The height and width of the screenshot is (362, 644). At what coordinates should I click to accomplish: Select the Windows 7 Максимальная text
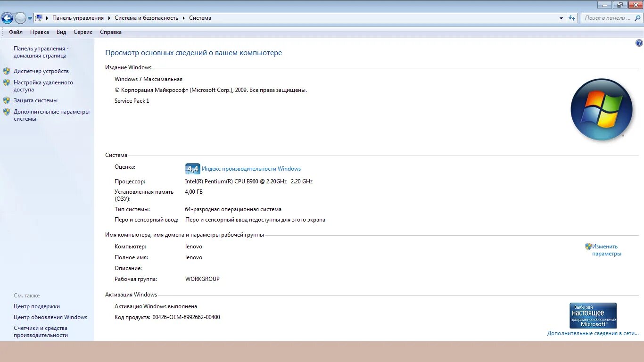click(149, 79)
